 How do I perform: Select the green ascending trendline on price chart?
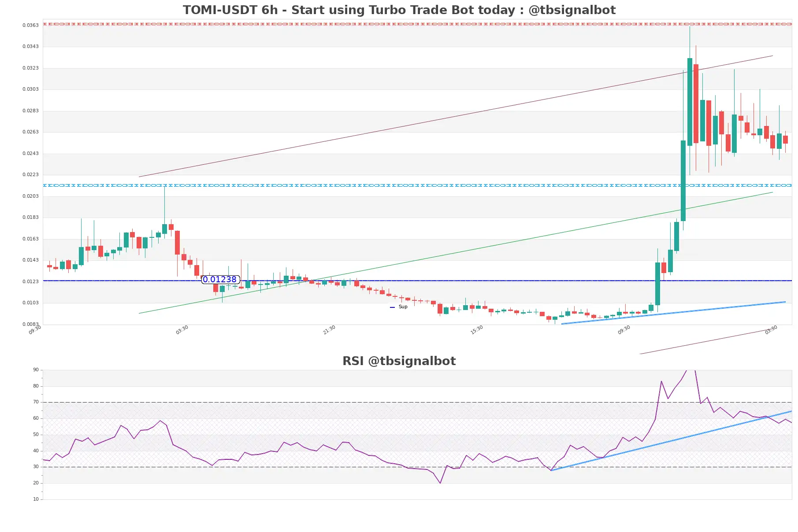[x=456, y=253]
